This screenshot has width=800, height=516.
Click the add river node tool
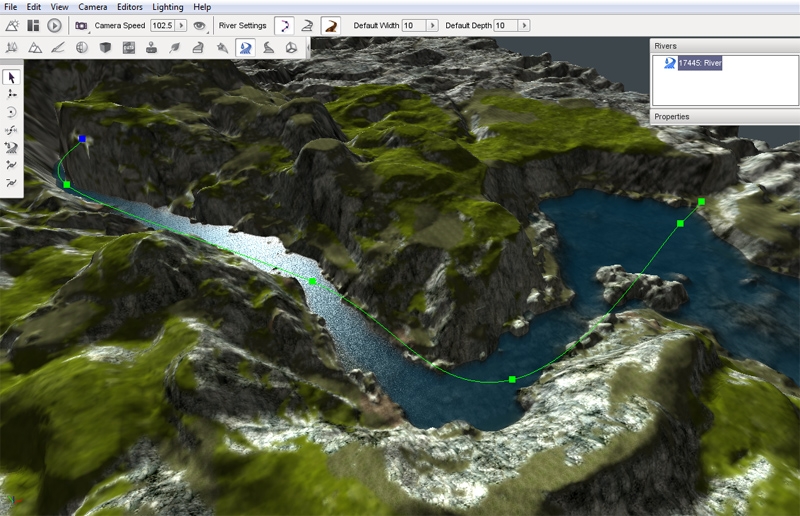coord(12,165)
